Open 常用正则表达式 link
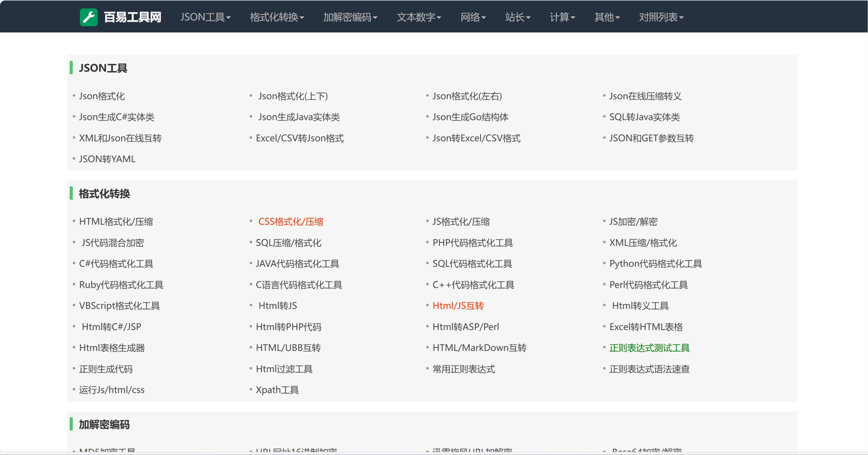This screenshot has height=455, width=868. click(x=464, y=369)
